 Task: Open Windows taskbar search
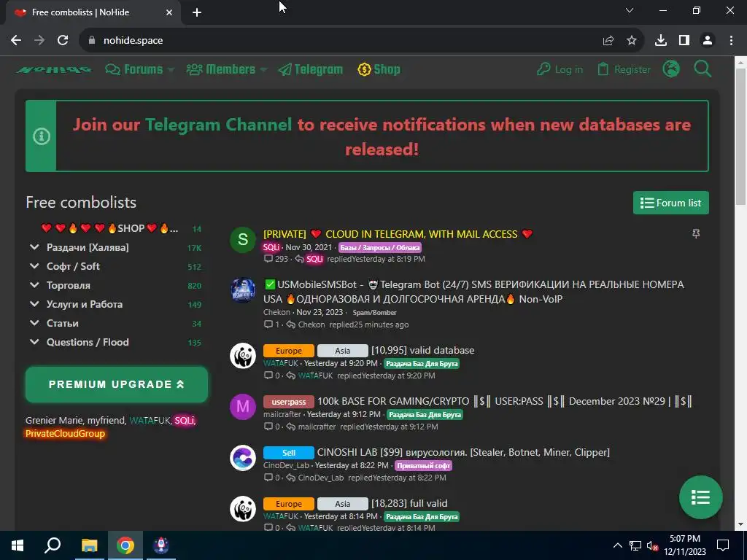[x=53, y=545]
